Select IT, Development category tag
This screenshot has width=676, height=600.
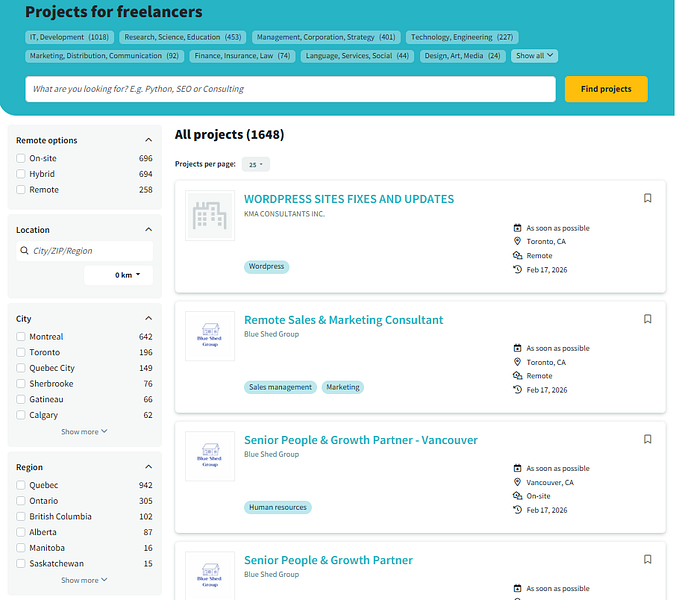point(69,37)
